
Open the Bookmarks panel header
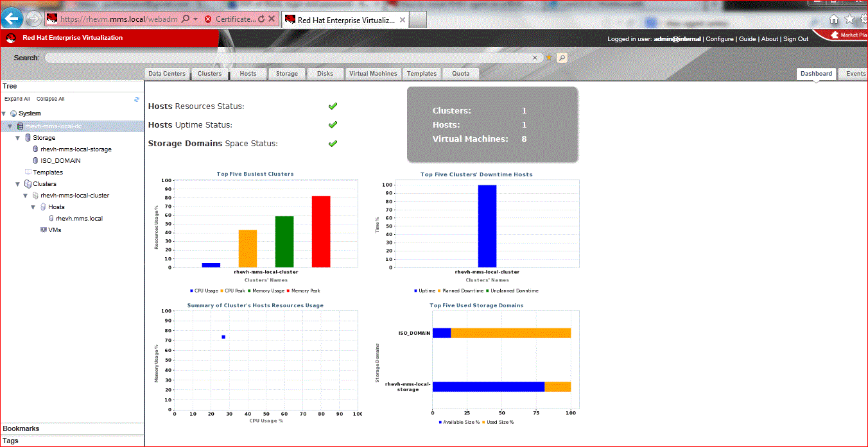[x=72, y=428]
